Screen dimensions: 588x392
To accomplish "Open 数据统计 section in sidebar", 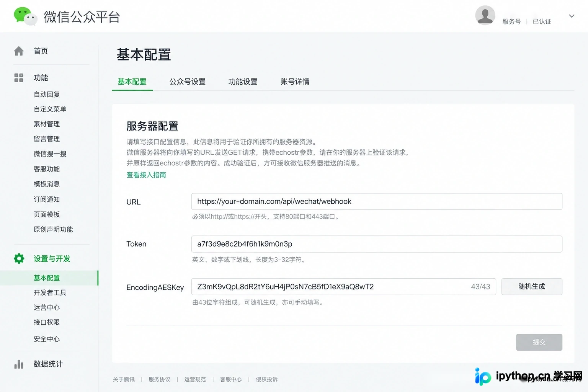I will click(x=48, y=364).
